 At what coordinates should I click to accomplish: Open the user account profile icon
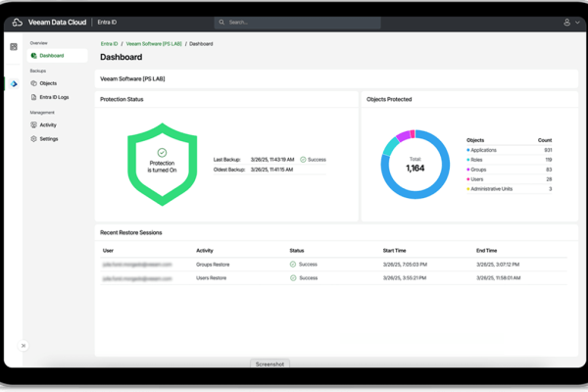coord(566,23)
